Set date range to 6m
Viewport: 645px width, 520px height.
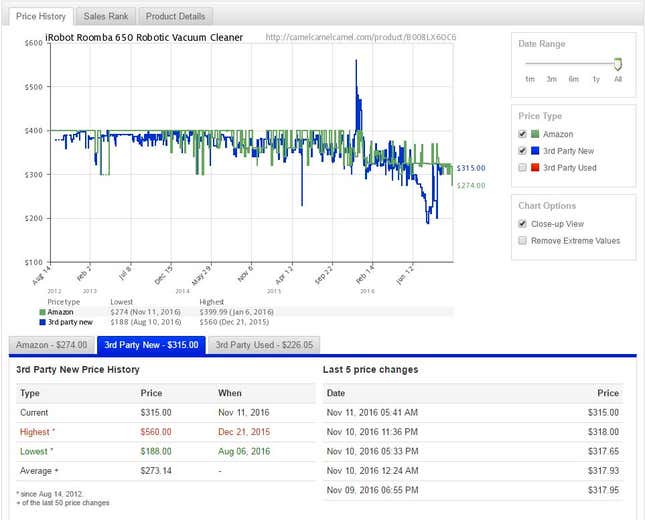574,79
